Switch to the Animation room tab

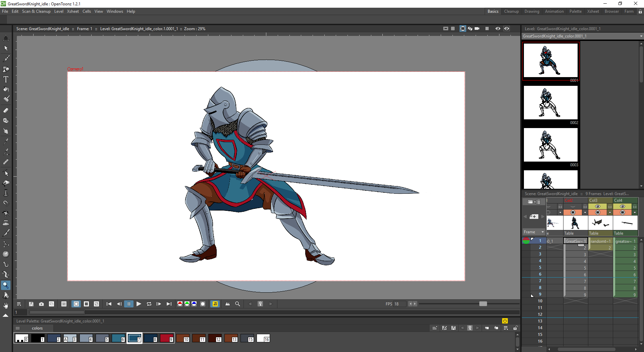(x=554, y=11)
